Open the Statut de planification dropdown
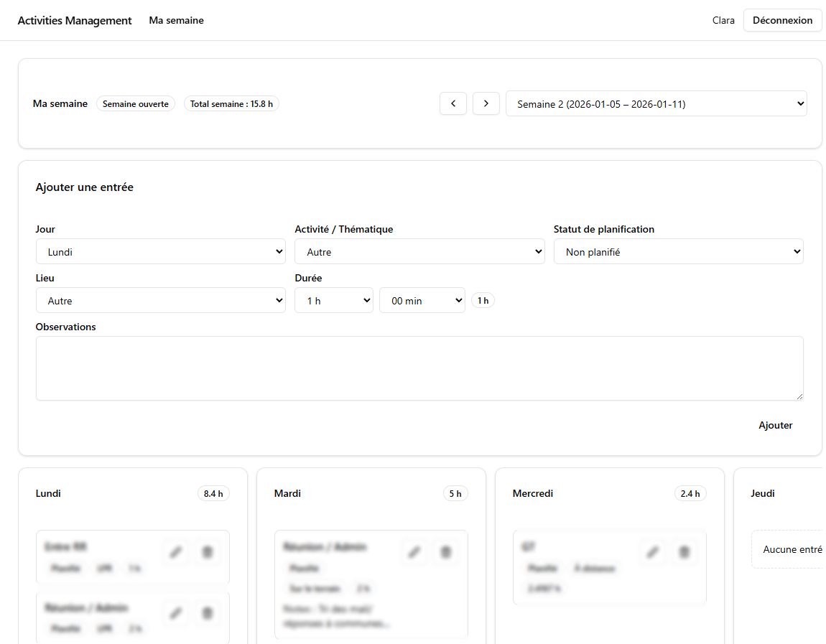The image size is (826, 644). pos(678,252)
